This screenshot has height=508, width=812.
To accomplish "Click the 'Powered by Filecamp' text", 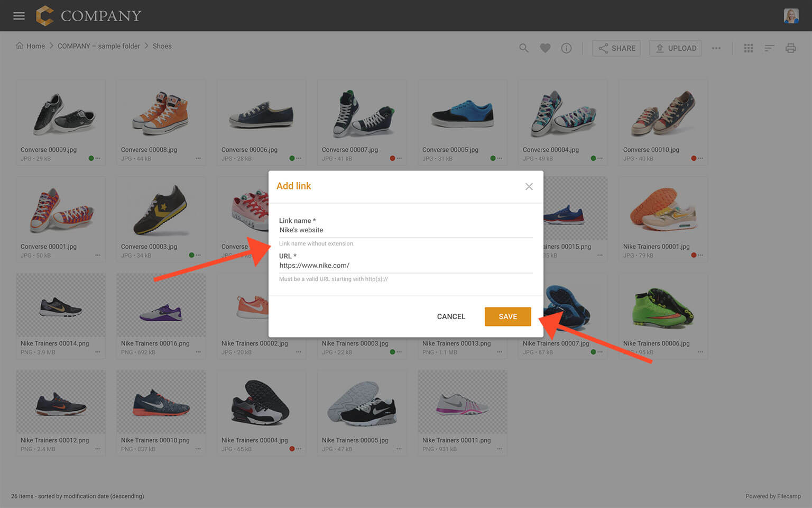I will click(773, 496).
